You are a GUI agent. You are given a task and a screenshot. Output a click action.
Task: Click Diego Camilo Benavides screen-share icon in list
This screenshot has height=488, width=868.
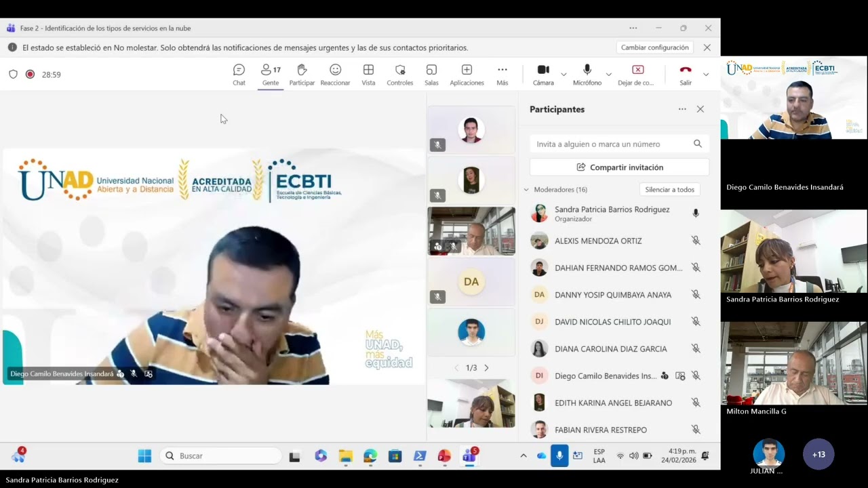[x=680, y=375]
